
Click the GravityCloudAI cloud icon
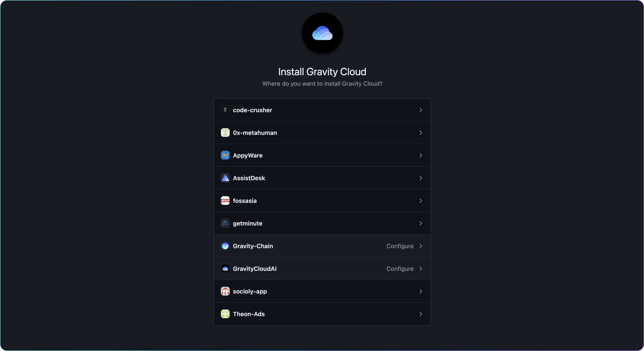tap(225, 269)
